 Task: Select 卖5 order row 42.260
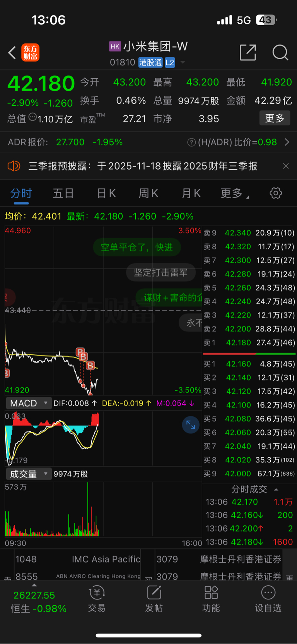pos(249,288)
